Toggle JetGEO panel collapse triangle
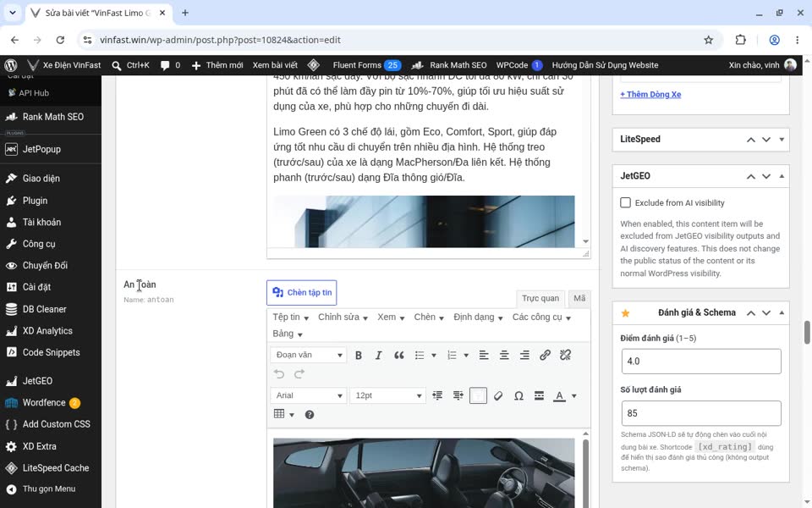 pyautogui.click(x=782, y=176)
